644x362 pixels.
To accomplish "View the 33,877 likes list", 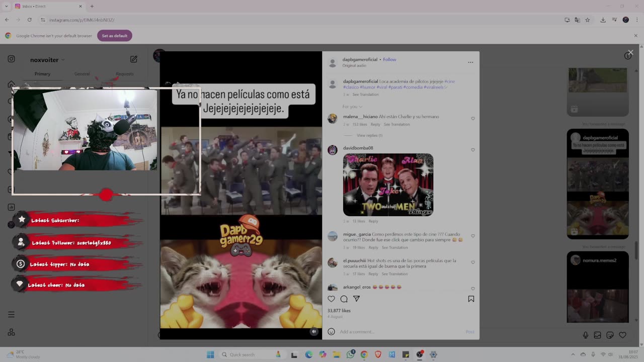I will [x=339, y=311].
